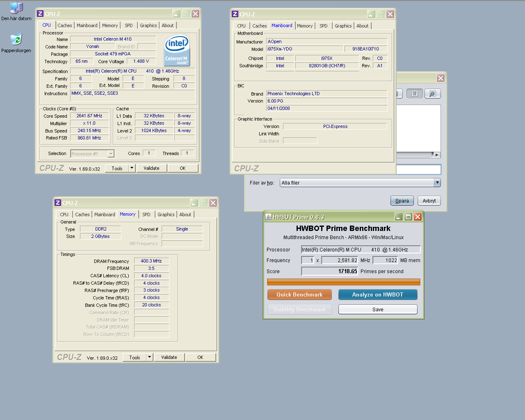525x420 pixels.
Task: Expand Tools arrow in the CPU-Z Memory window
Action: [x=149, y=357]
